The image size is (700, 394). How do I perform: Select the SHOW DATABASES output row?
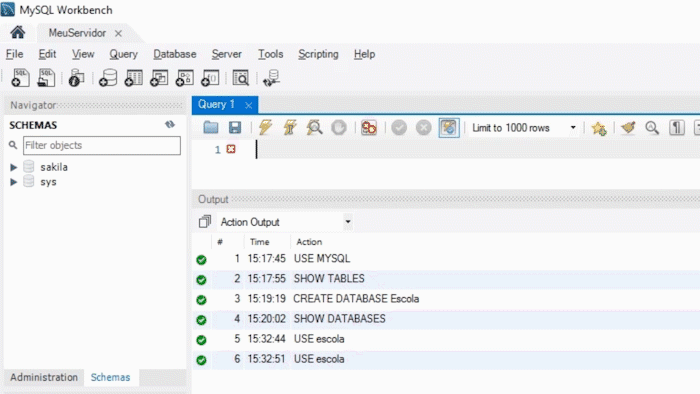[446, 319]
